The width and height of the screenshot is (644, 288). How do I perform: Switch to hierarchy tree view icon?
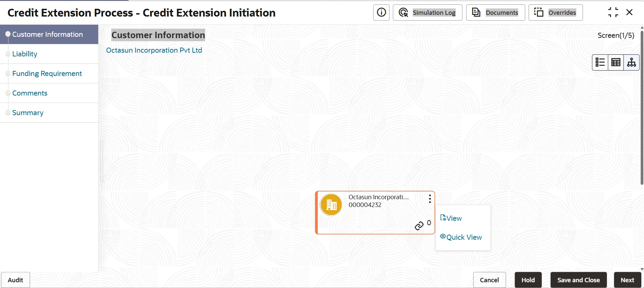[631, 62]
